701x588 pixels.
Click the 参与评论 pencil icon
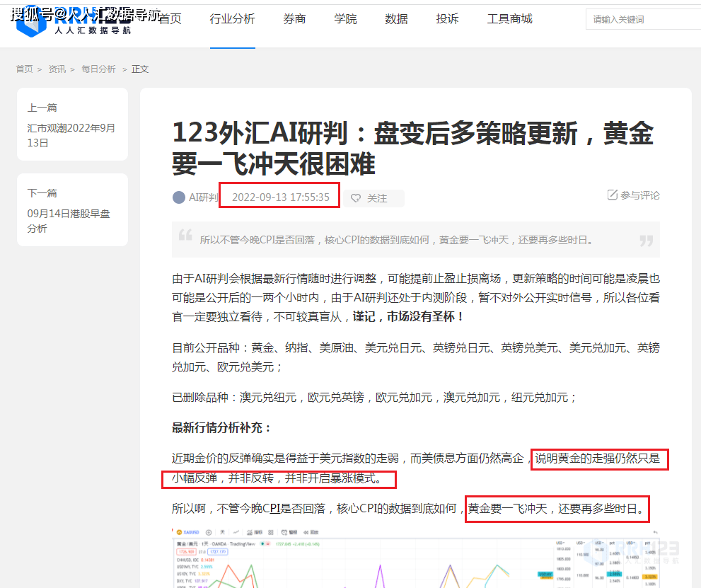[x=613, y=195]
